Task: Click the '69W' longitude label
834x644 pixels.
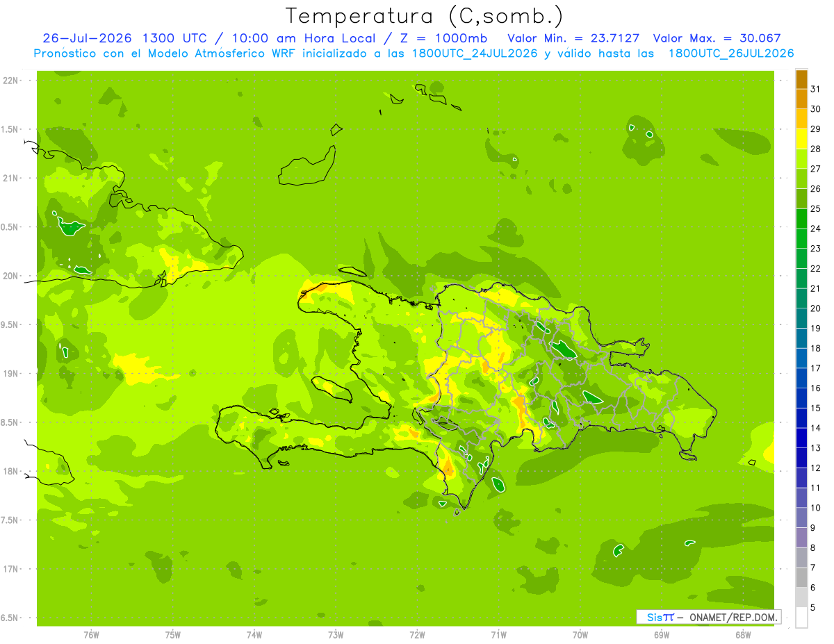Action: coord(662,635)
